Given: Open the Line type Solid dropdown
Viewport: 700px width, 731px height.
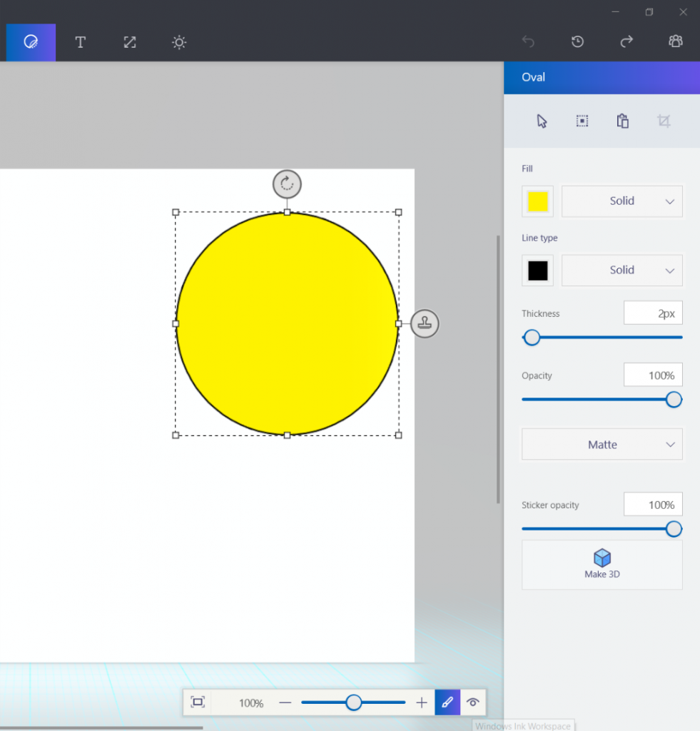Looking at the screenshot, I should 622,270.
